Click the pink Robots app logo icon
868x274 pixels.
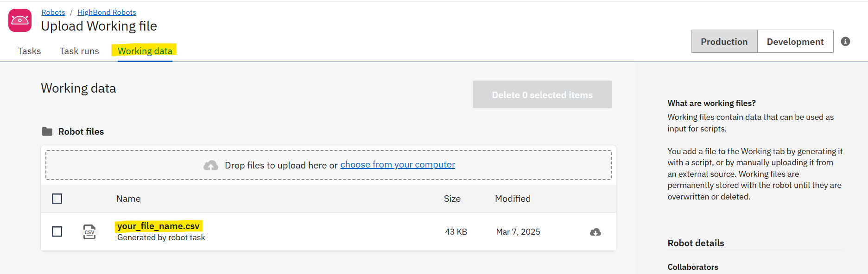(20, 20)
